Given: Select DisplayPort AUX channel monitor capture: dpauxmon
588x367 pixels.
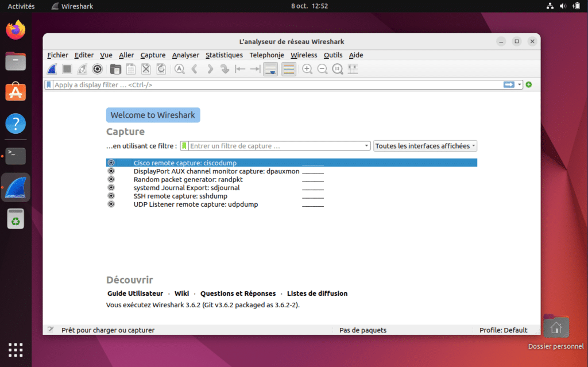Looking at the screenshot, I should [291, 171].
